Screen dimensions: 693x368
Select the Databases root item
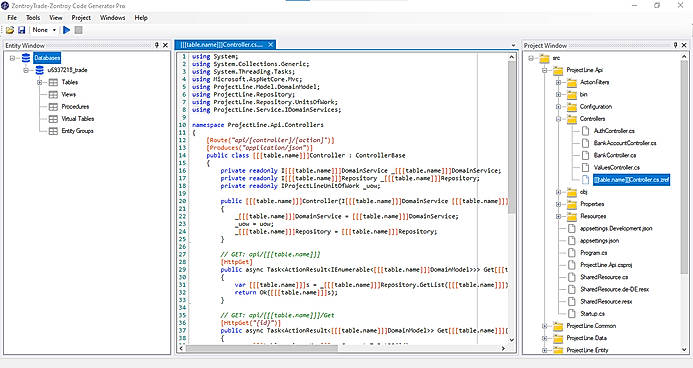tap(47, 58)
